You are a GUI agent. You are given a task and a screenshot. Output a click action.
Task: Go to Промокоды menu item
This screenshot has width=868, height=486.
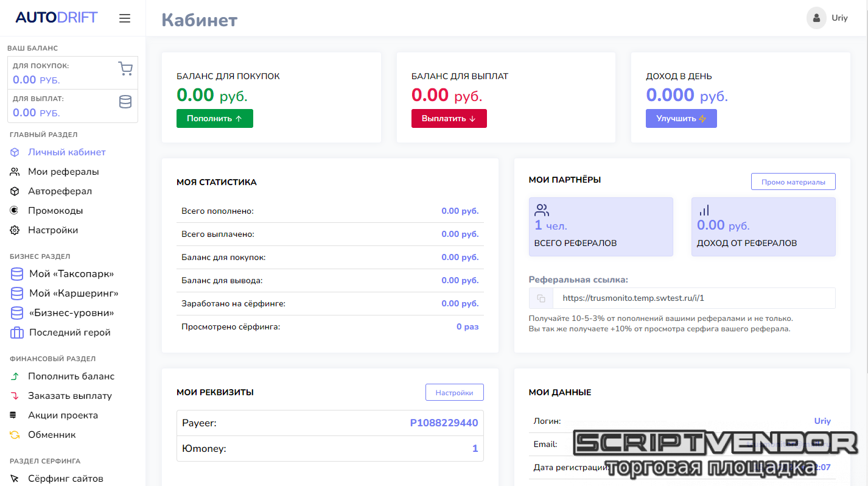click(x=55, y=211)
